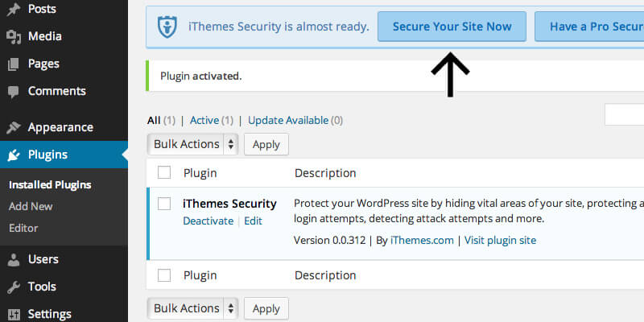Filter plugins by Active link

pyautogui.click(x=204, y=120)
